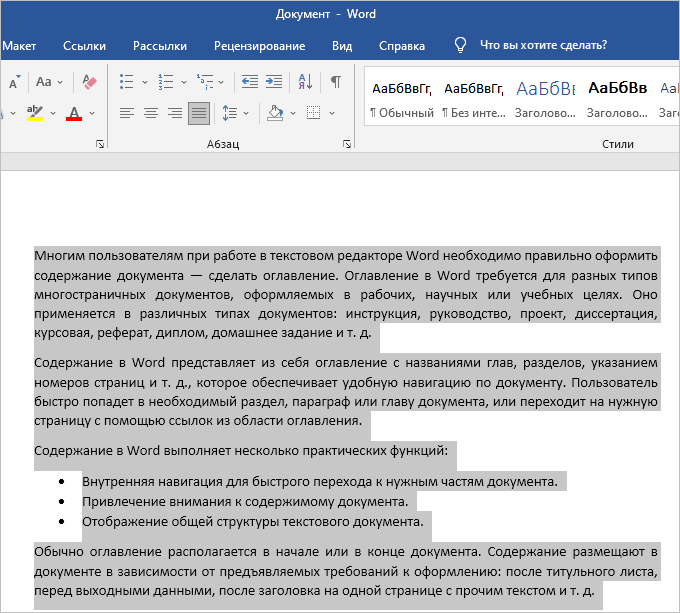Click 'Что вы хотите сделать?' search field

click(543, 45)
